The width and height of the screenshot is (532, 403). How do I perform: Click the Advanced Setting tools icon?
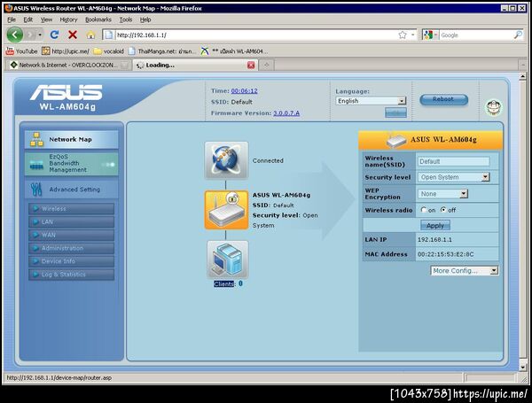(36, 190)
